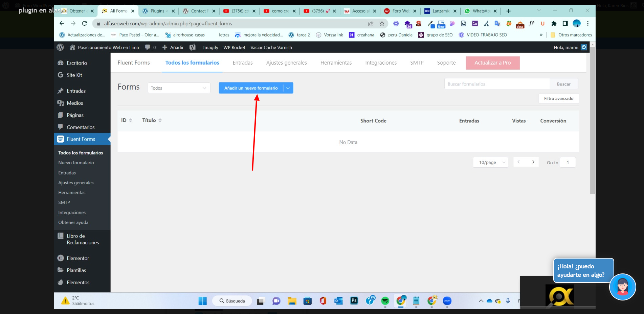Image resolution: width=644 pixels, height=314 pixels.
Task: Switch to the Entradas tab in Fluent Forms
Action: coord(243,63)
